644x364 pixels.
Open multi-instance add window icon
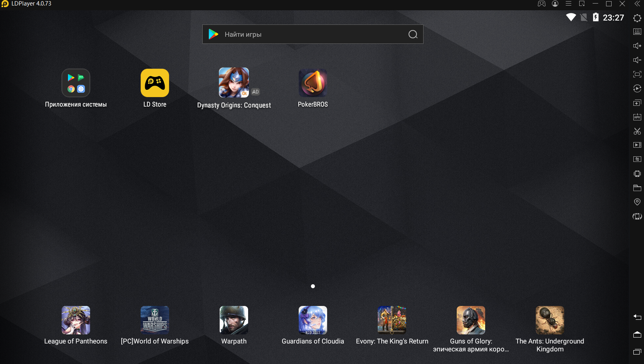click(x=637, y=103)
